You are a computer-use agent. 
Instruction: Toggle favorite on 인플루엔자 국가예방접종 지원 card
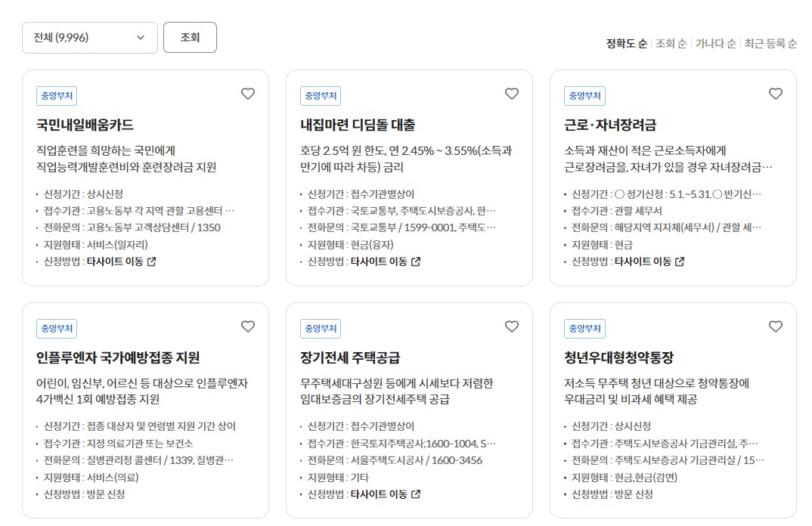pos(248,326)
